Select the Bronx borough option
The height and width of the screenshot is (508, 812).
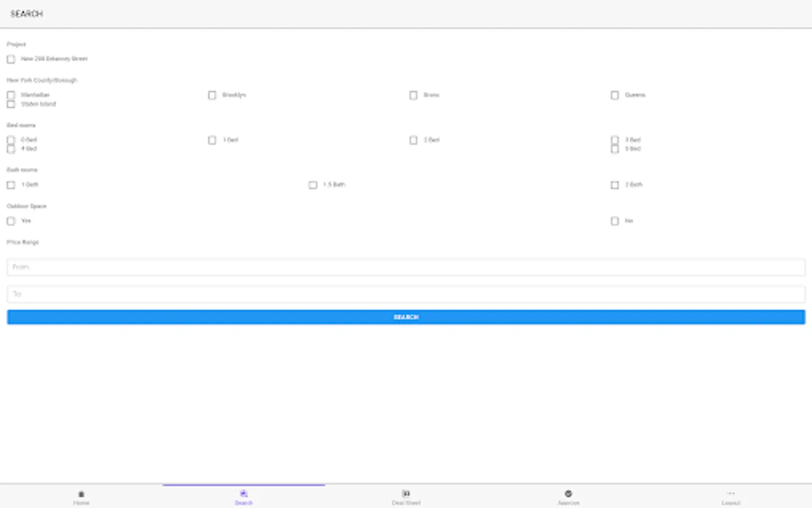click(413, 95)
